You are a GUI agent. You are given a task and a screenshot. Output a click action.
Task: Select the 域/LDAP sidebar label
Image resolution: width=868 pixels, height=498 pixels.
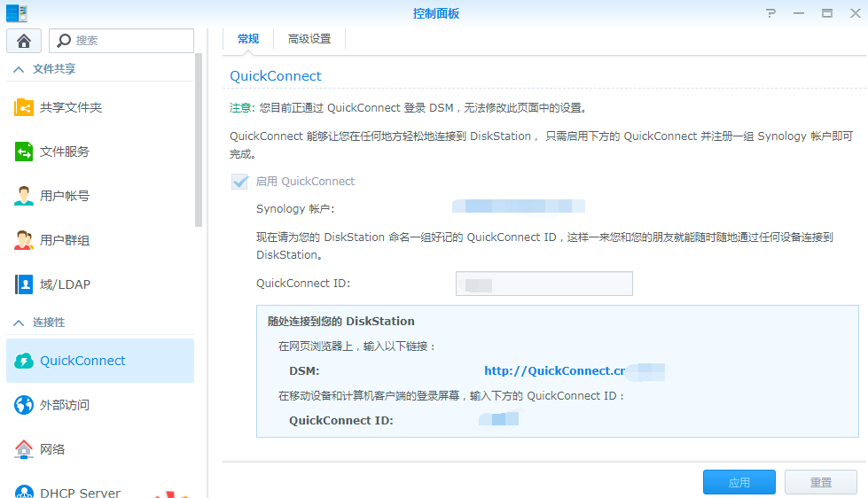[65, 284]
